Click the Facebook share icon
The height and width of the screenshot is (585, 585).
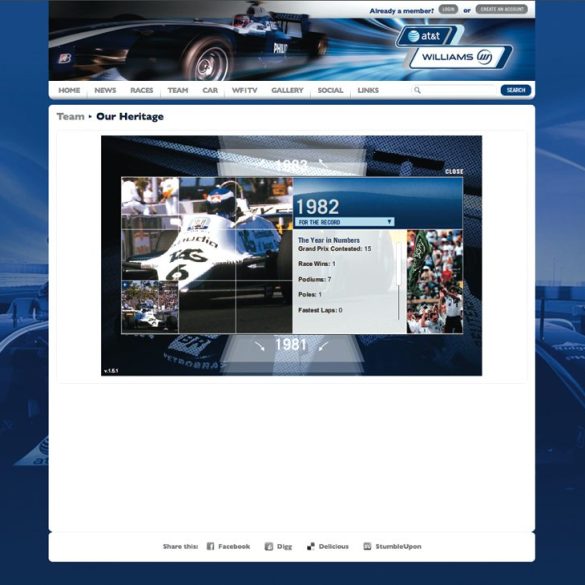(210, 546)
